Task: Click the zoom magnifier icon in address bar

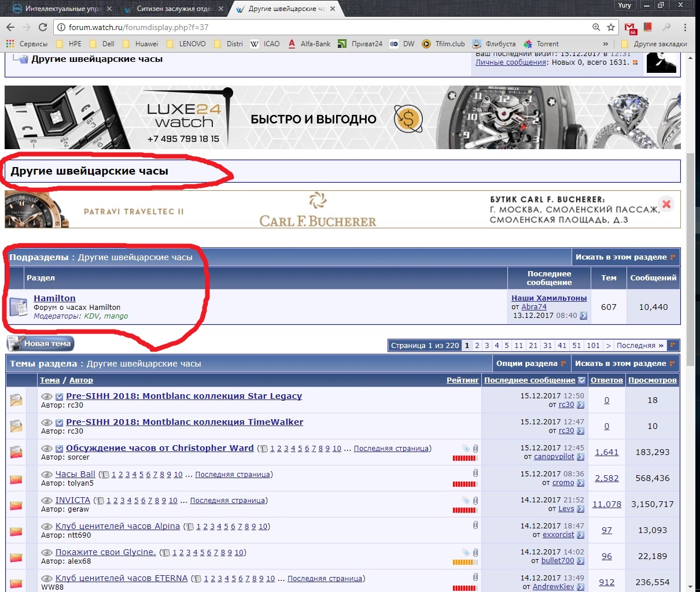Action: [596, 27]
